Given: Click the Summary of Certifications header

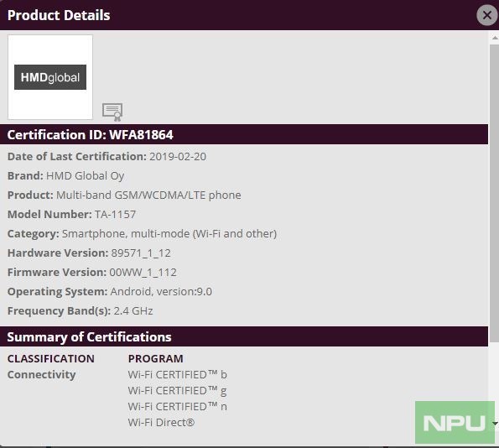Looking at the screenshot, I should [x=244, y=336].
